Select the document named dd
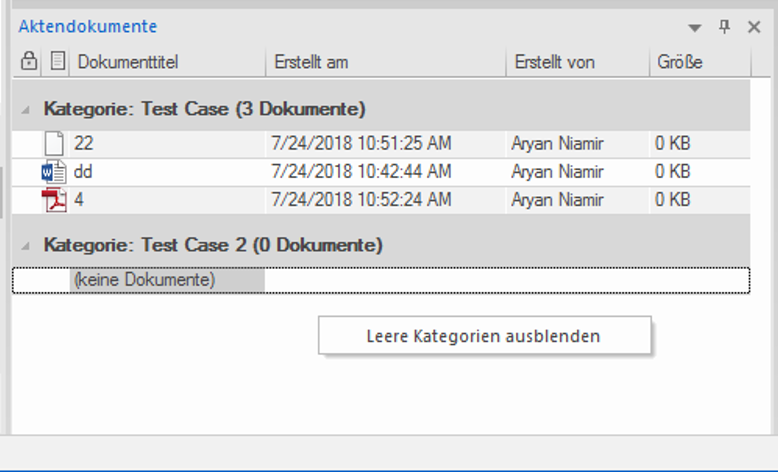This screenshot has width=778, height=472. (x=84, y=172)
